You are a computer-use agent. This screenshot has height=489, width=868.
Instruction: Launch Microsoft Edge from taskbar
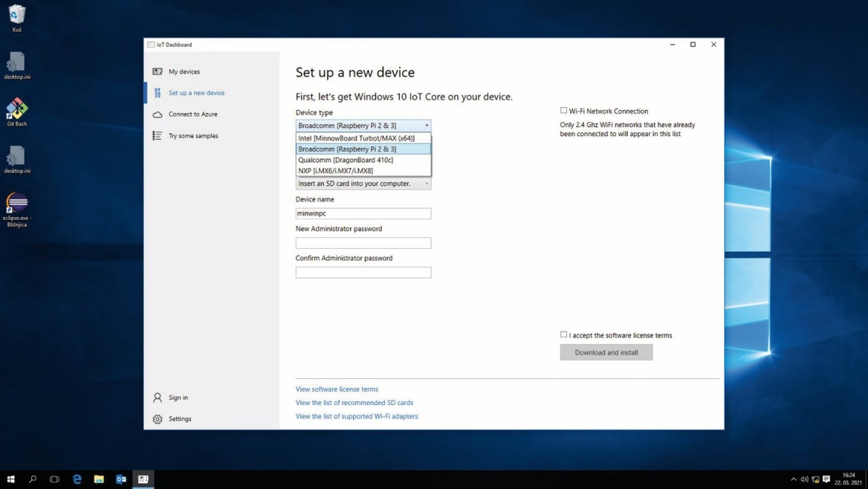coord(77,479)
